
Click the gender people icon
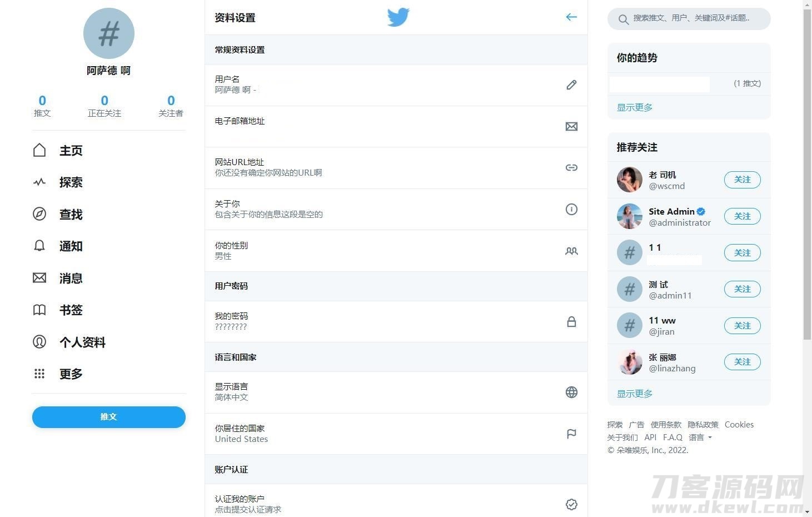[571, 251]
